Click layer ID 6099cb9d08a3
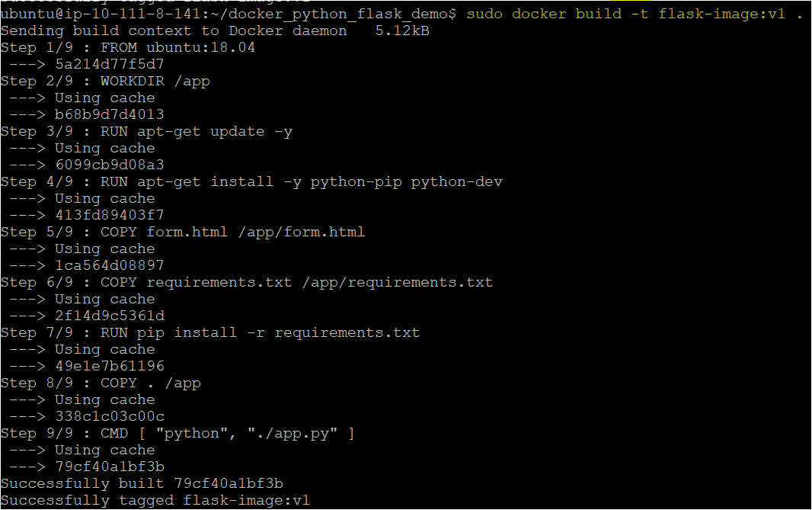812x510 pixels. pos(110,165)
